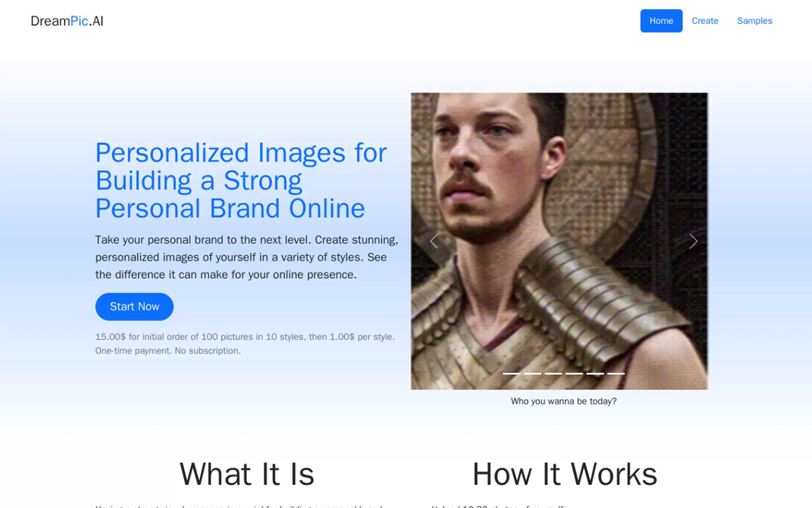Click the previous slide arrow on carousel

point(434,241)
